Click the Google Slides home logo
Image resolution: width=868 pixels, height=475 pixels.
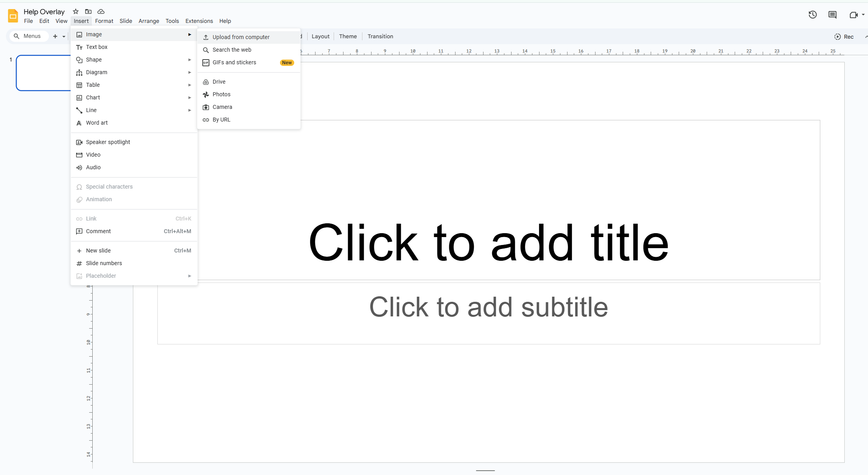coord(13,16)
